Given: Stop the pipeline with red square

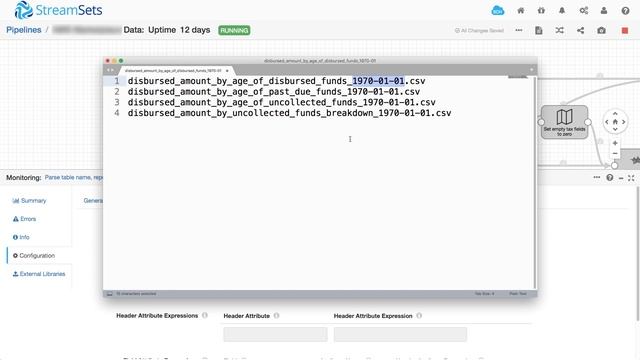Looking at the screenshot, I should (625, 30).
